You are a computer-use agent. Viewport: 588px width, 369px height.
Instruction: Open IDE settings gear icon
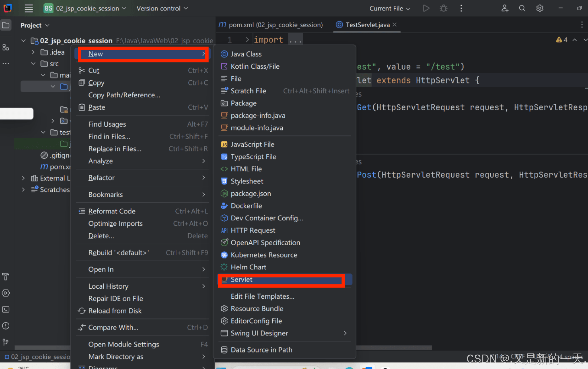point(539,8)
